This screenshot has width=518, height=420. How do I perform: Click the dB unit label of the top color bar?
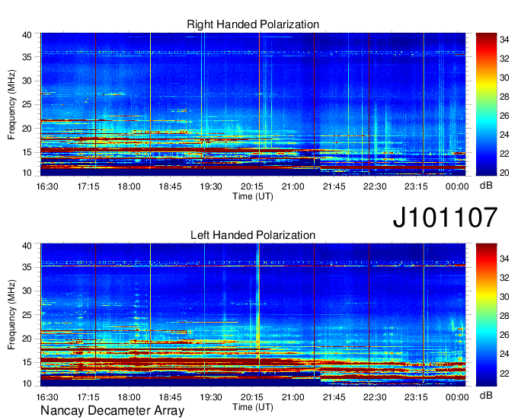pyautogui.click(x=486, y=186)
